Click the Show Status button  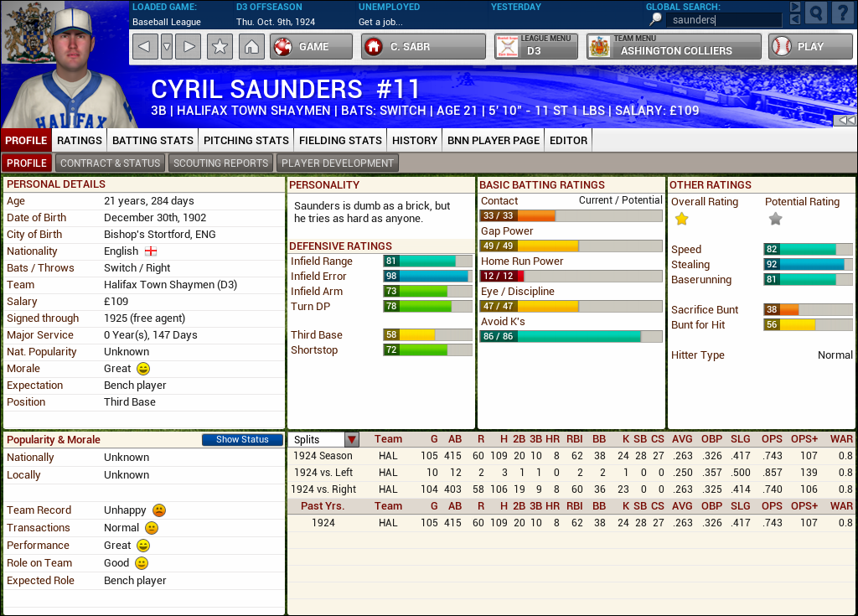click(242, 439)
